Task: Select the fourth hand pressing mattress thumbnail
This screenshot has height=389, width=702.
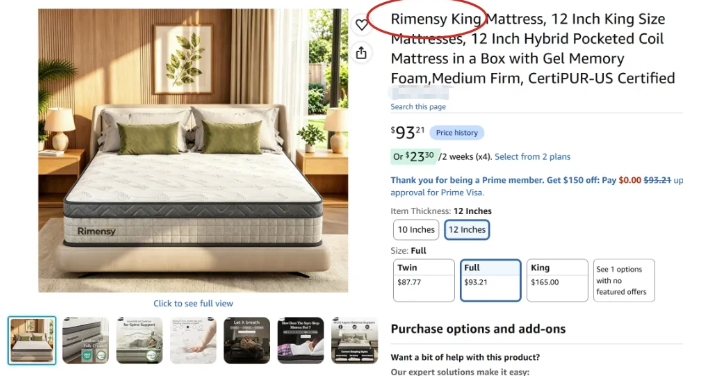Action: coord(193,341)
